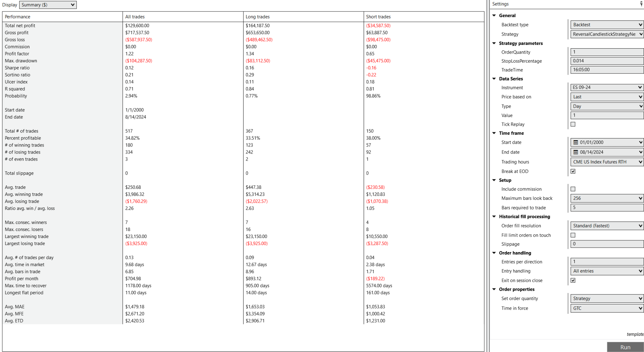The width and height of the screenshot is (644, 352).
Task: Open the Type dropdown showing Day
Action: (607, 106)
